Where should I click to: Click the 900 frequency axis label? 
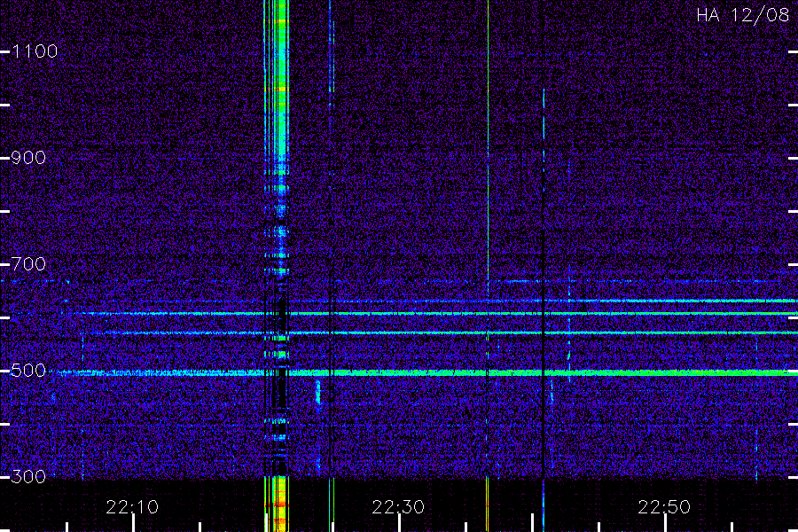(28, 158)
